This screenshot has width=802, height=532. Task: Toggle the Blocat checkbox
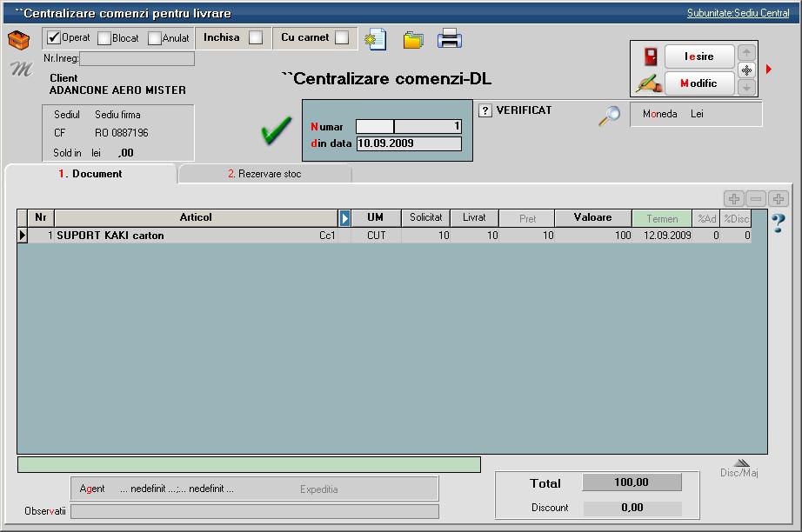coord(104,38)
